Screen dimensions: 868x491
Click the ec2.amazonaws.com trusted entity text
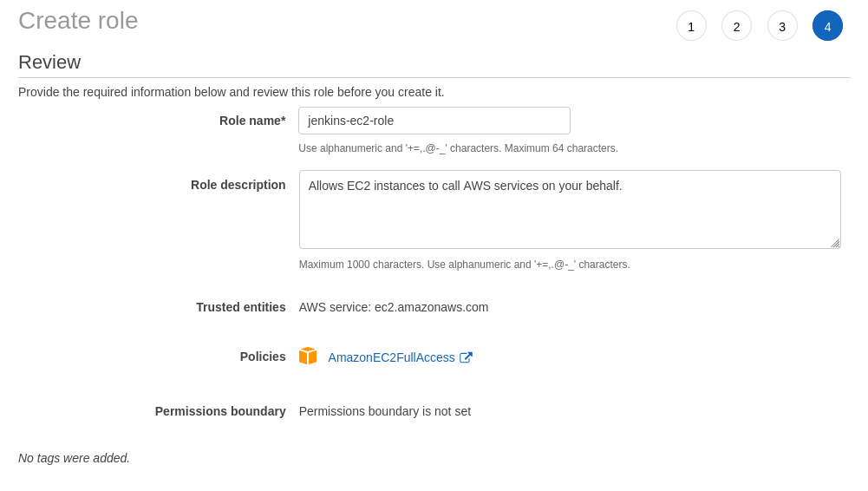[394, 307]
